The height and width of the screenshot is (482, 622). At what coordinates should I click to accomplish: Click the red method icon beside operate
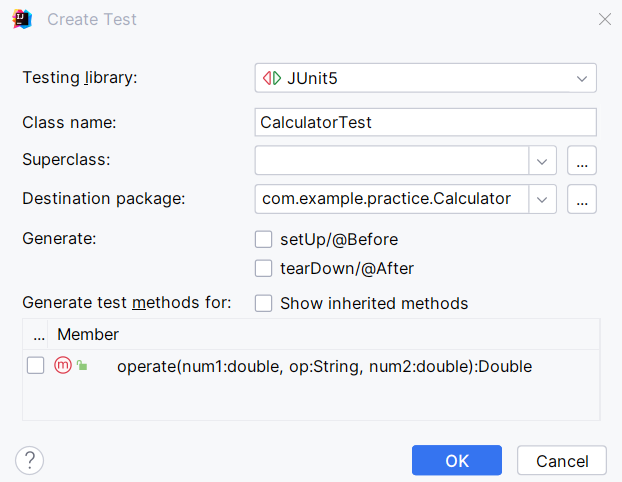tap(63, 366)
